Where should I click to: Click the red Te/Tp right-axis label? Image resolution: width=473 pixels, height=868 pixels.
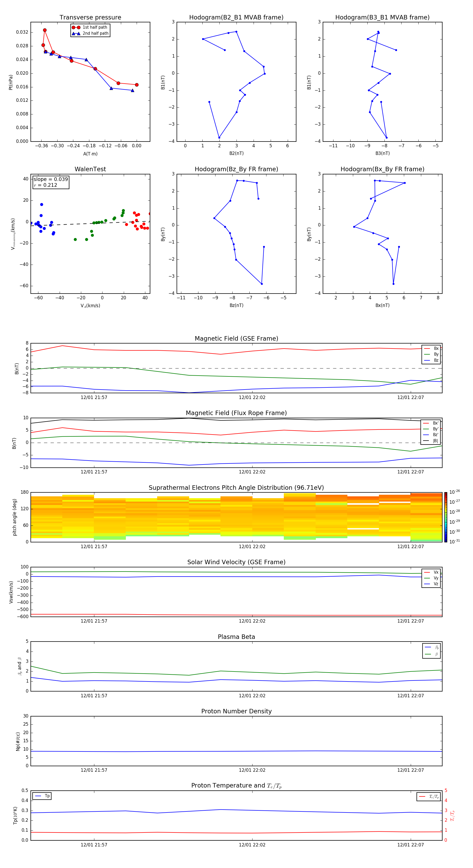tap(453, 815)
